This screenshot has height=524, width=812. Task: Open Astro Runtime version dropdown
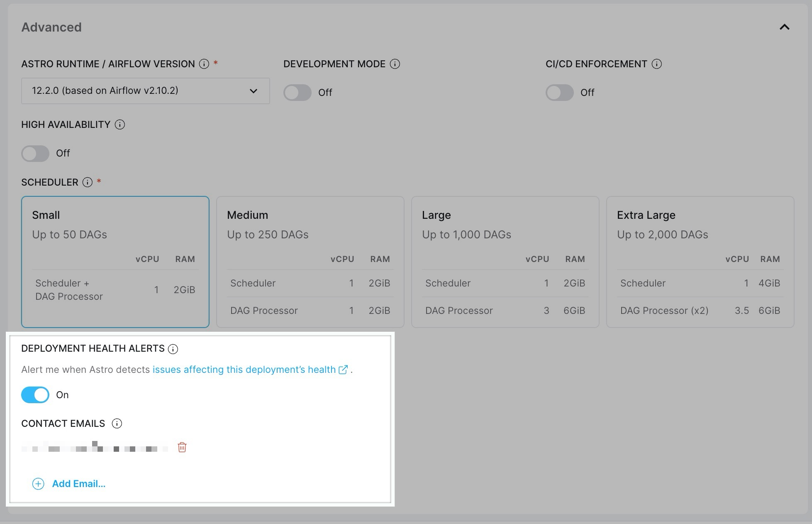coord(145,91)
